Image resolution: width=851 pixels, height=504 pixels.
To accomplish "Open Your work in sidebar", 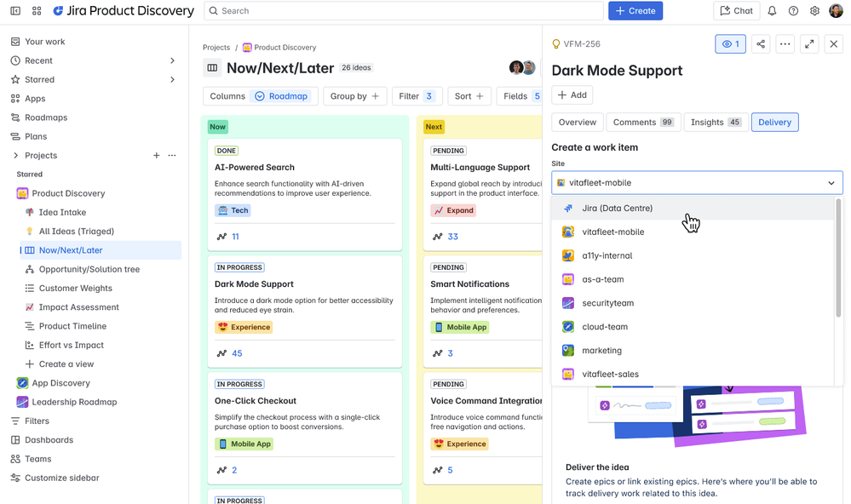I will 44,42.
